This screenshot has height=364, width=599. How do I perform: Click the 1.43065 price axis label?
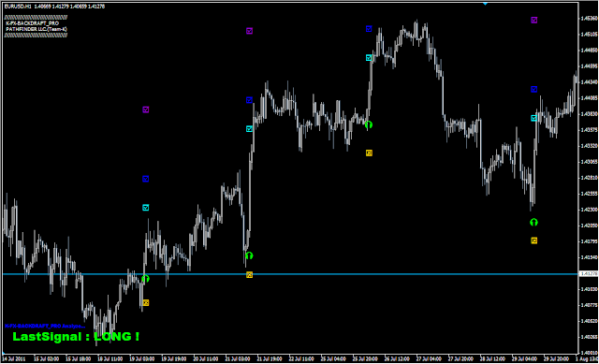[589, 162]
